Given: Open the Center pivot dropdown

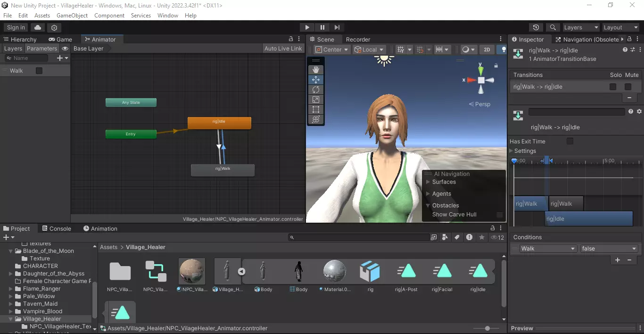Looking at the screenshot, I should 332,50.
